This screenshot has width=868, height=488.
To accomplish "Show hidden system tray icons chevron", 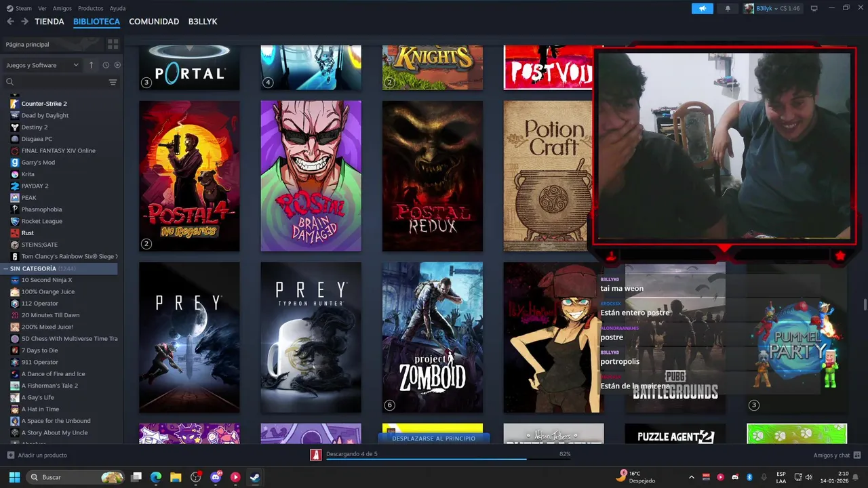I will 691,477.
